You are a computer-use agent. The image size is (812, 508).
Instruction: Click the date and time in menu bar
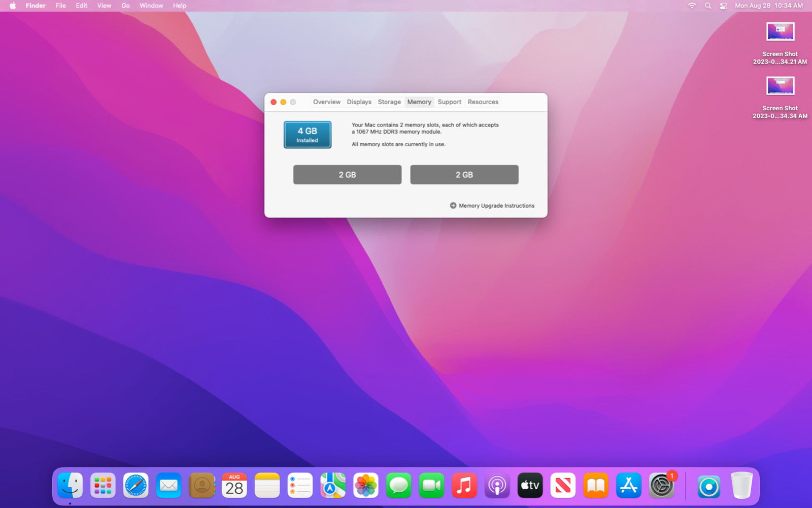(x=769, y=6)
